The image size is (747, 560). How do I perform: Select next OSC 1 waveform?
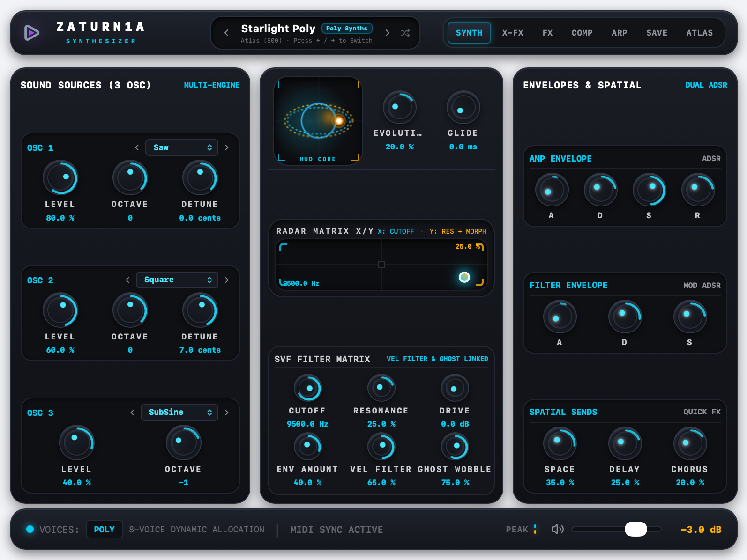(x=227, y=147)
